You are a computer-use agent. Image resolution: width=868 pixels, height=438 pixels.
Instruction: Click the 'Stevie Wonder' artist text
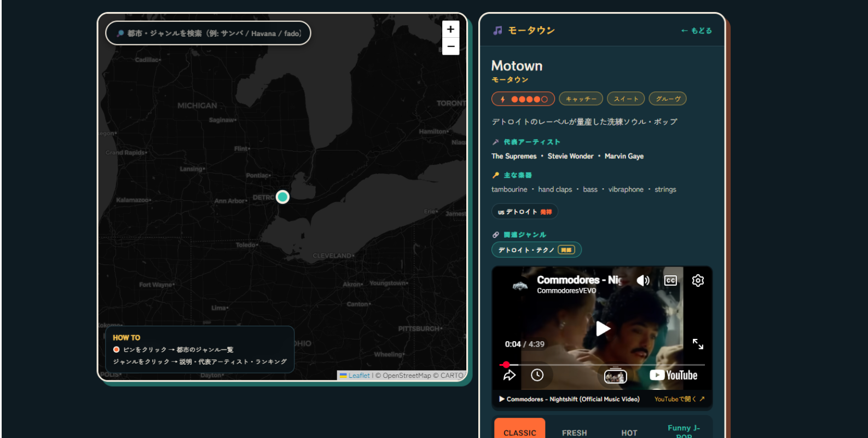pyautogui.click(x=570, y=156)
